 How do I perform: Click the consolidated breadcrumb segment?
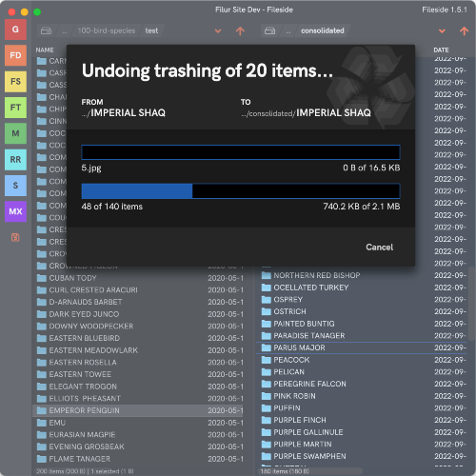point(323,30)
